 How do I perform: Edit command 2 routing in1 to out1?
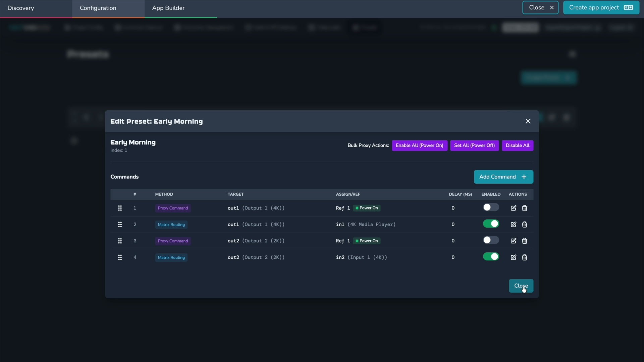click(513, 225)
